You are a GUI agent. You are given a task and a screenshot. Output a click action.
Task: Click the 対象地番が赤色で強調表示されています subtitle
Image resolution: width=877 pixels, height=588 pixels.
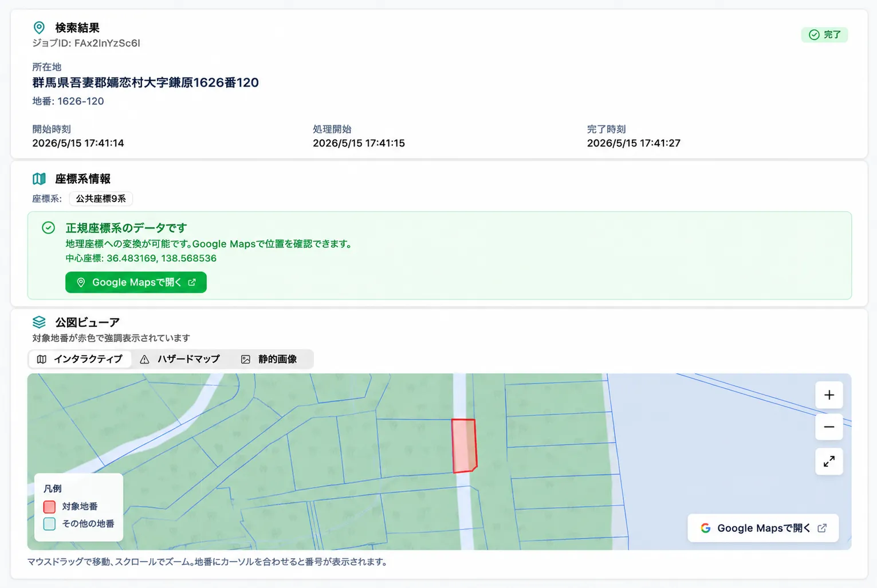click(x=111, y=338)
